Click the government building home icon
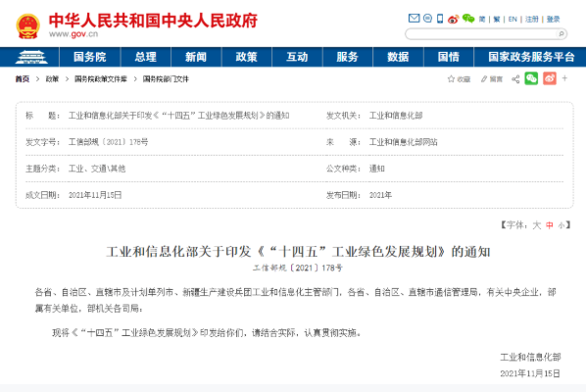 31,57
